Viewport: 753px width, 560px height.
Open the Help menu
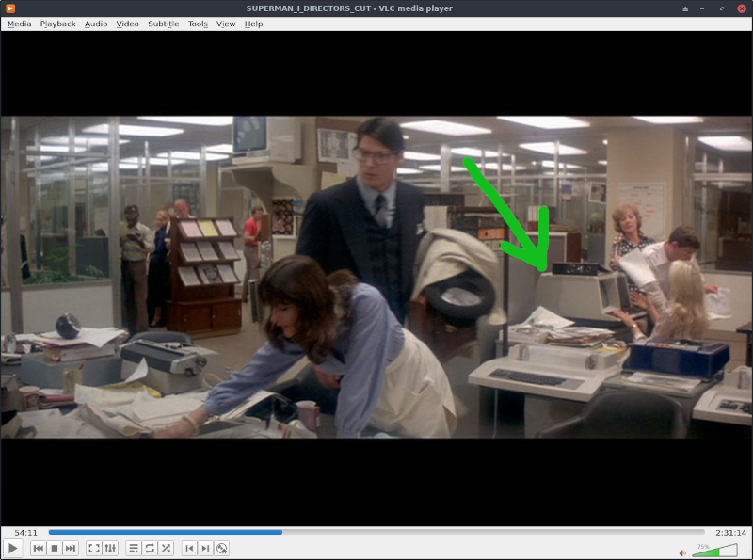click(253, 24)
